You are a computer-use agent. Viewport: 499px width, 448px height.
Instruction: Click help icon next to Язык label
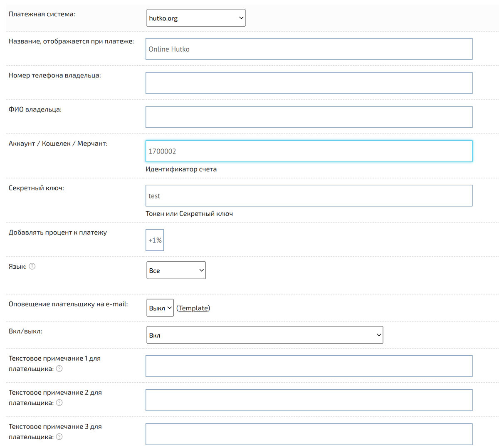(32, 266)
